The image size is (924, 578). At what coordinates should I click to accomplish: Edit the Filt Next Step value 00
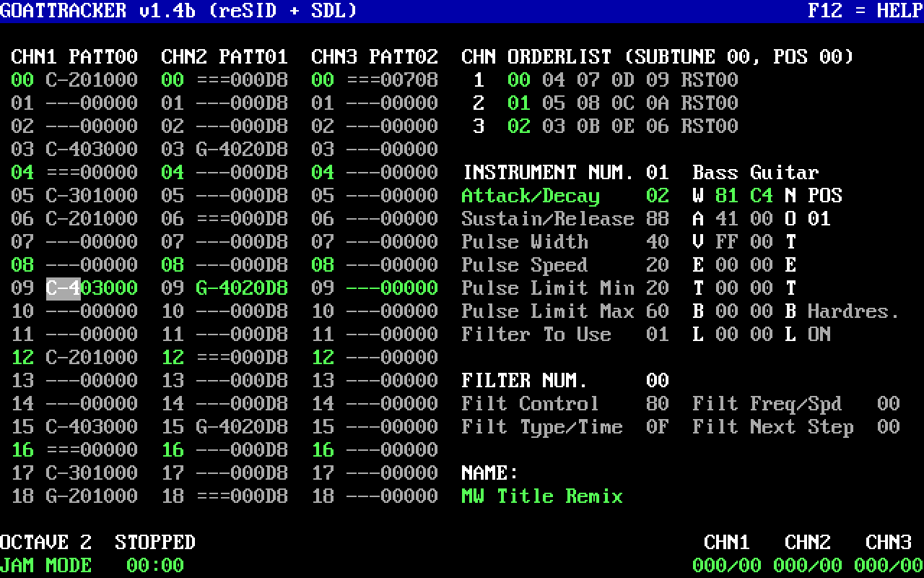click(x=889, y=427)
